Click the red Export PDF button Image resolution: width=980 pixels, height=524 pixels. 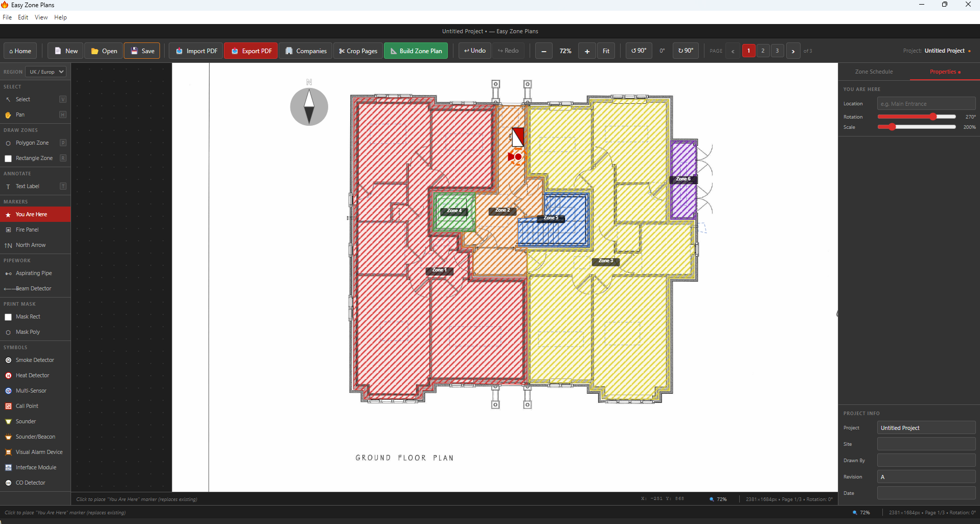tap(251, 51)
